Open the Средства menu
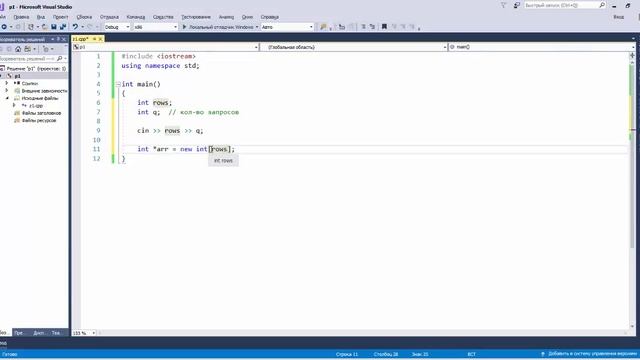This screenshot has width=640, height=360. coord(163,17)
